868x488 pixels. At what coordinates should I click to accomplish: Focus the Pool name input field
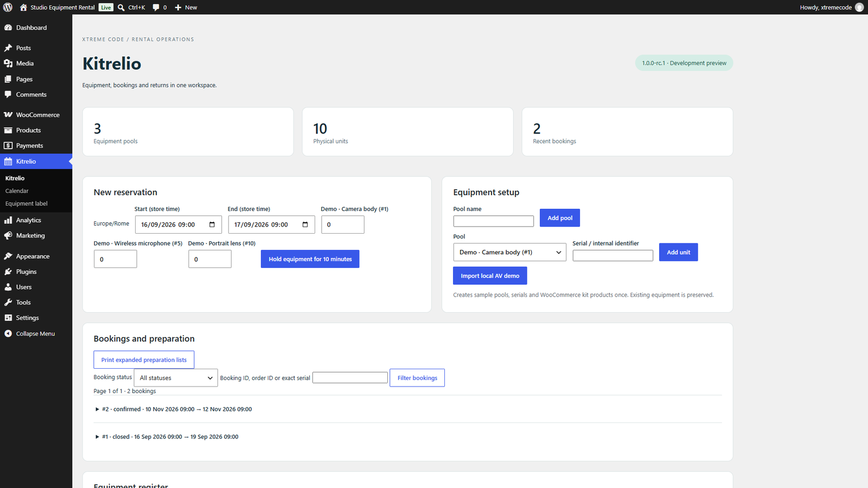[494, 221]
